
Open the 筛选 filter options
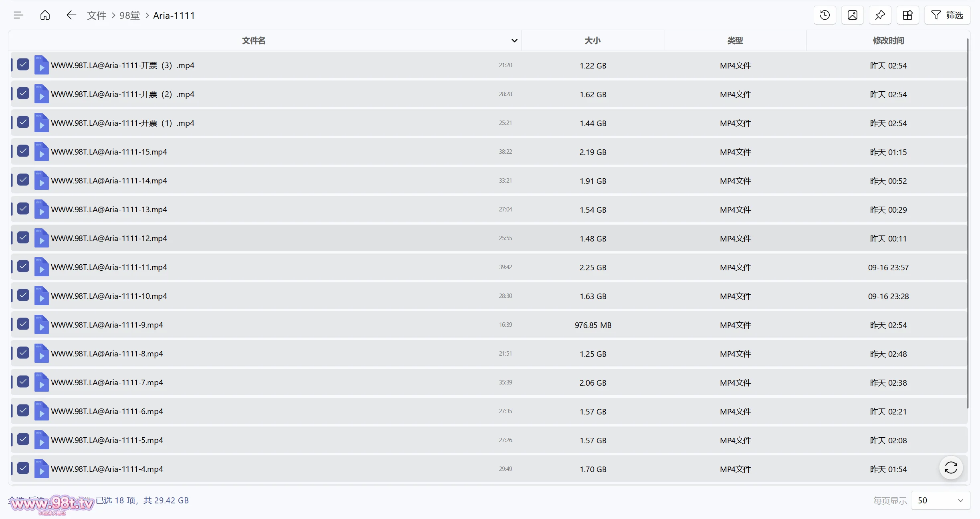[948, 15]
